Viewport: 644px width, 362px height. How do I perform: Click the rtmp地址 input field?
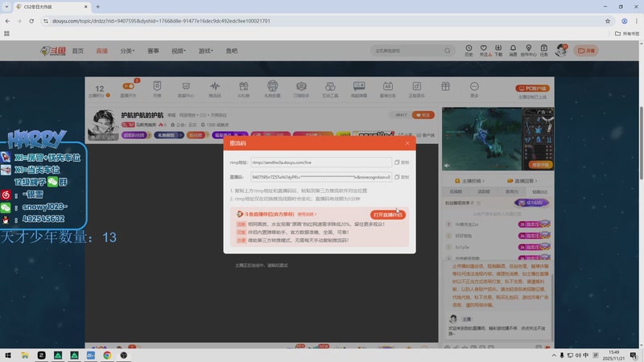[320, 162]
